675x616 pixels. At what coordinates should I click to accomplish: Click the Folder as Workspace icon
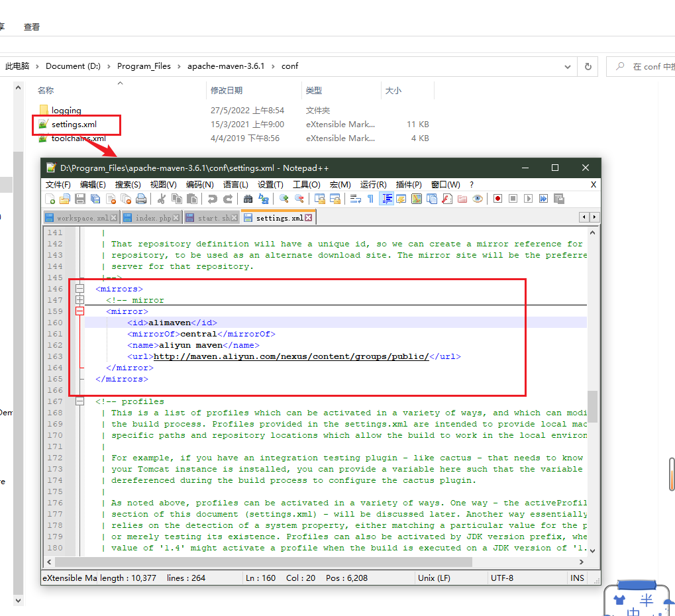[x=462, y=199]
